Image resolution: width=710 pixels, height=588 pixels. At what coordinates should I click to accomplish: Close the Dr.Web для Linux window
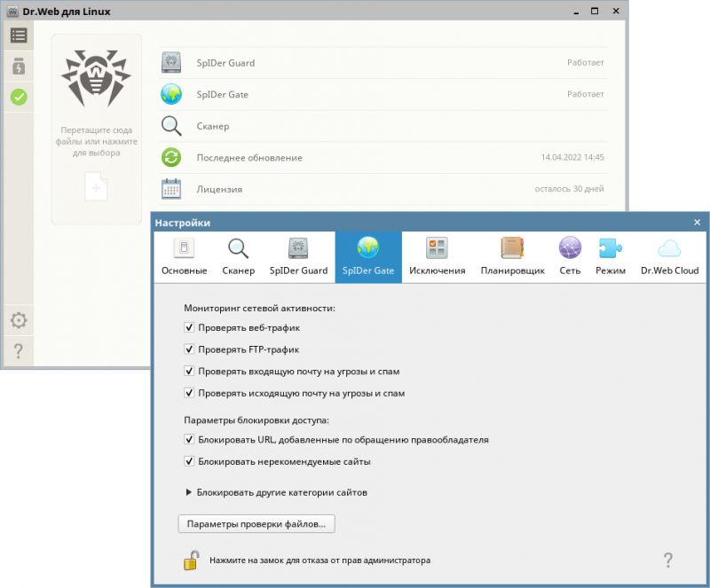[x=616, y=11]
